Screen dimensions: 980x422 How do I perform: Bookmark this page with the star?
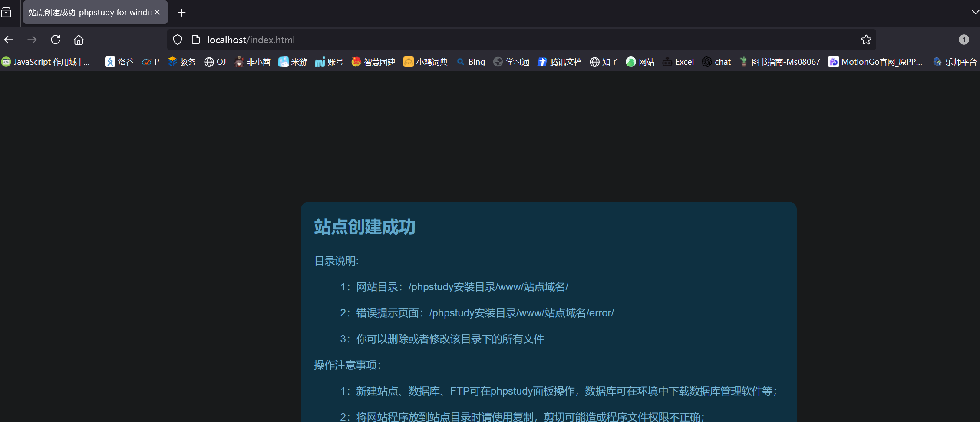coord(866,40)
